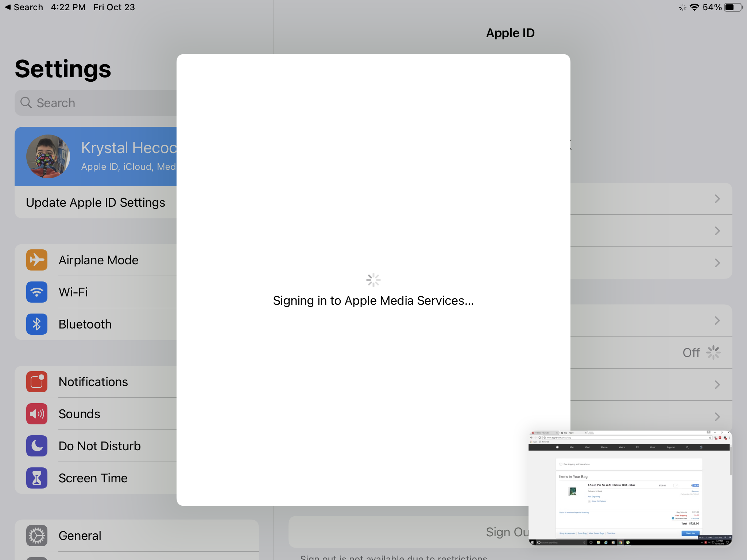The height and width of the screenshot is (560, 747).
Task: Click the Chrome icon in the video taskbar
Action: (620, 542)
